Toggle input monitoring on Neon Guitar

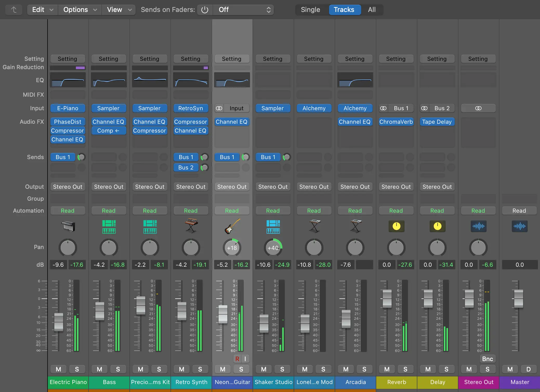click(245, 359)
